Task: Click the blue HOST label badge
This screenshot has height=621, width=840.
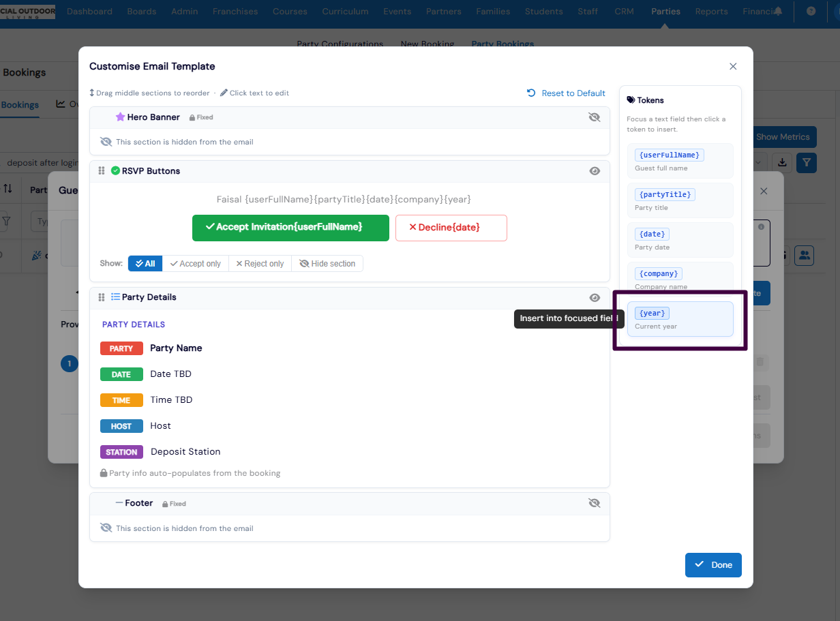Action: [x=121, y=426]
